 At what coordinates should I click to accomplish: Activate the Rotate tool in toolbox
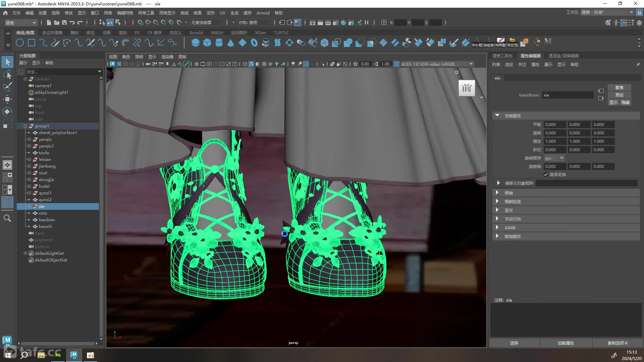(x=7, y=112)
